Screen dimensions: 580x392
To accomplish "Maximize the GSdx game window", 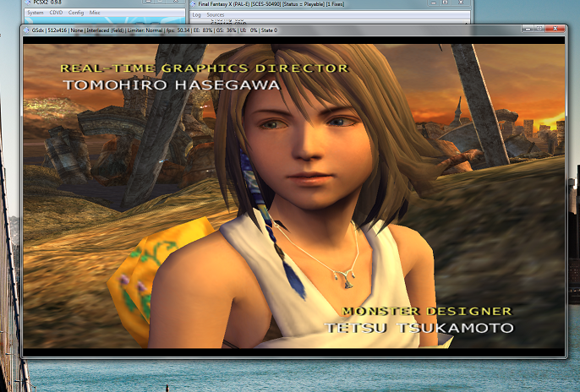I will [539, 29].
